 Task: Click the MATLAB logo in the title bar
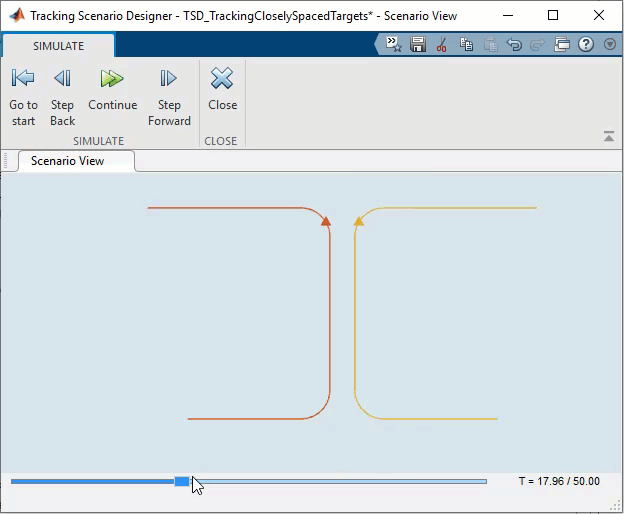(17, 16)
